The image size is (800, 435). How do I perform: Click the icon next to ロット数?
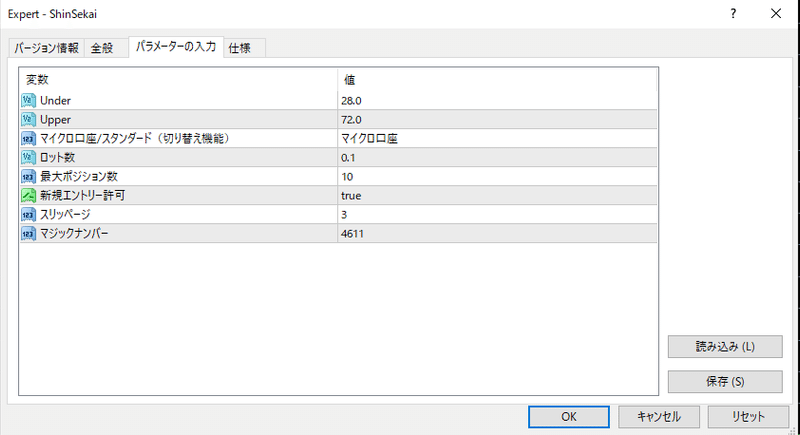(29, 158)
